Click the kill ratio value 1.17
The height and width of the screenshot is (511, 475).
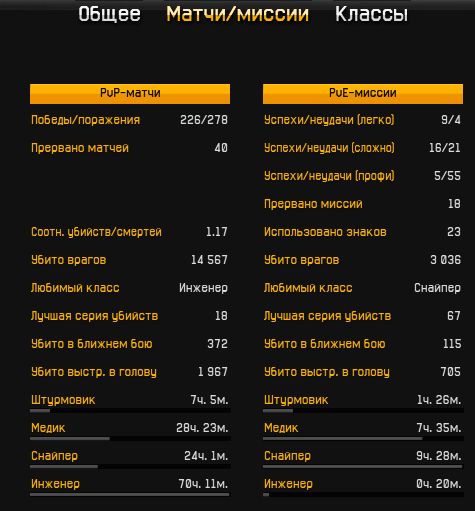pyautogui.click(x=217, y=232)
